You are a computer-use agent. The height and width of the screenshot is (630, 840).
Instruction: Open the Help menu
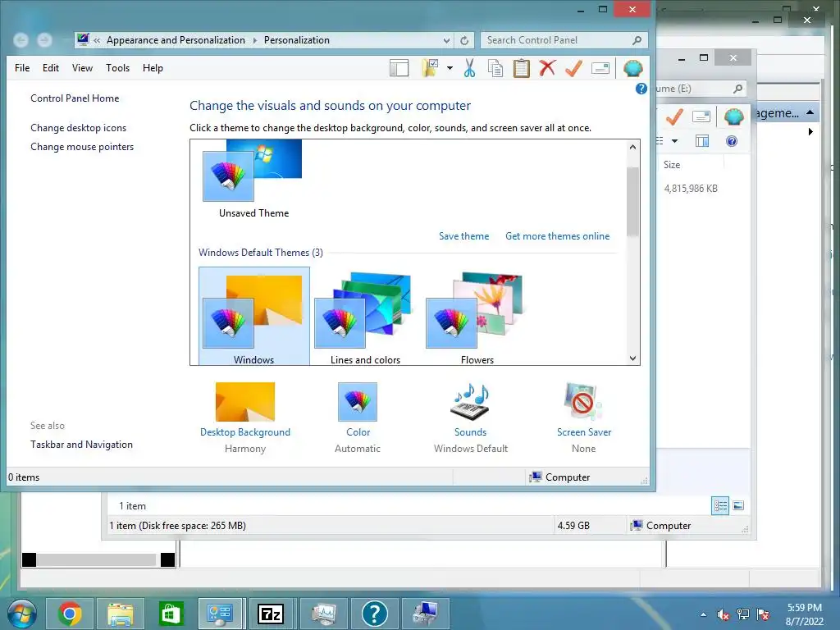tap(153, 68)
